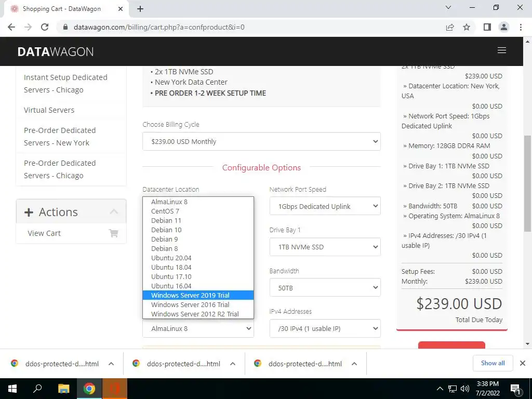This screenshot has height=399, width=532.
Task: Select Windows Server 2016 Trial
Action: coord(198,304)
